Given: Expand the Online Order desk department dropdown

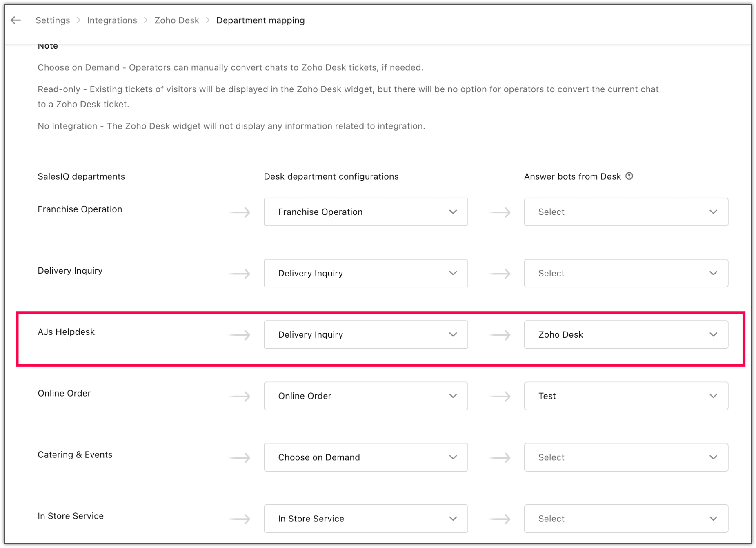Looking at the screenshot, I should [365, 396].
